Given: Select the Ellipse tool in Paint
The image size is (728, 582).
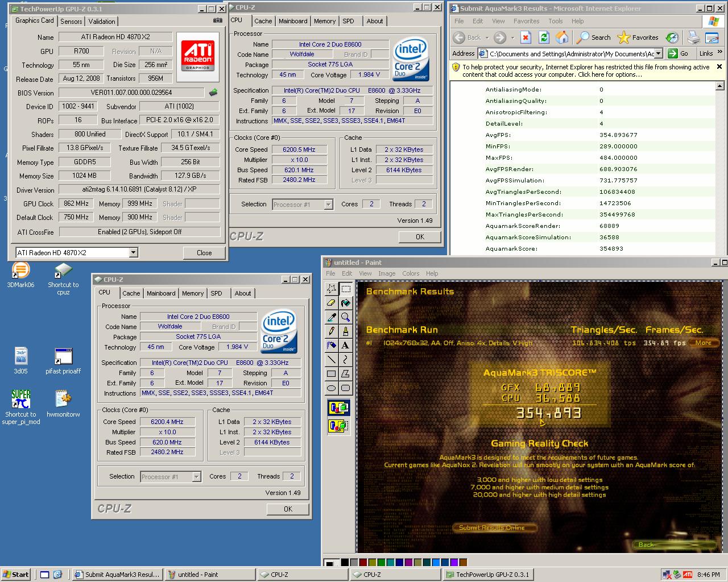Looking at the screenshot, I should point(332,388).
